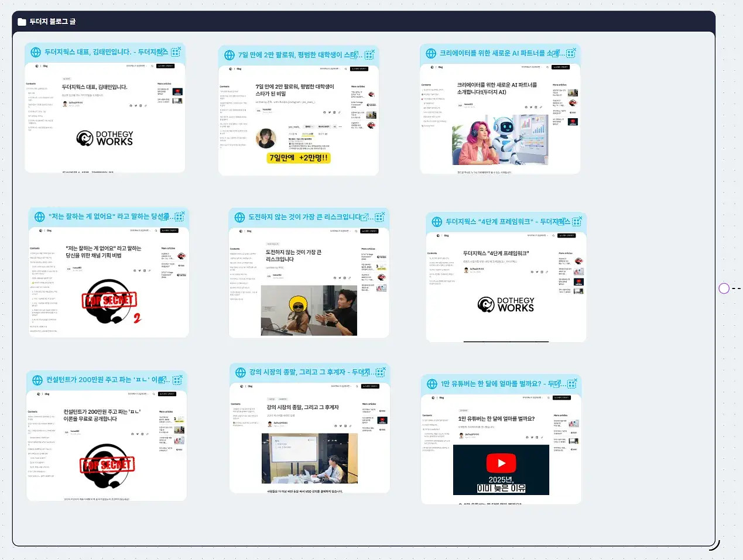Click the DOTHEGY WORKS logo in 4단계 프레임워크 card
The image size is (743, 560).
506,304
